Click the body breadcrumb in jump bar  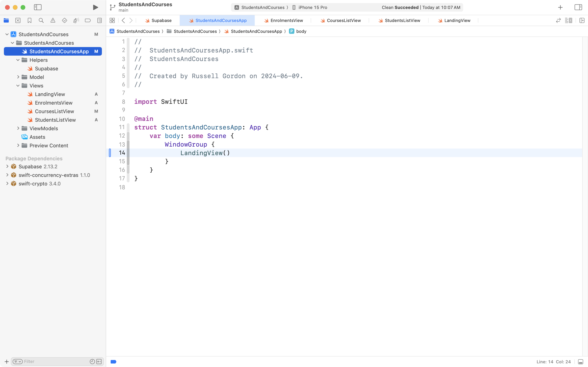pyautogui.click(x=301, y=31)
